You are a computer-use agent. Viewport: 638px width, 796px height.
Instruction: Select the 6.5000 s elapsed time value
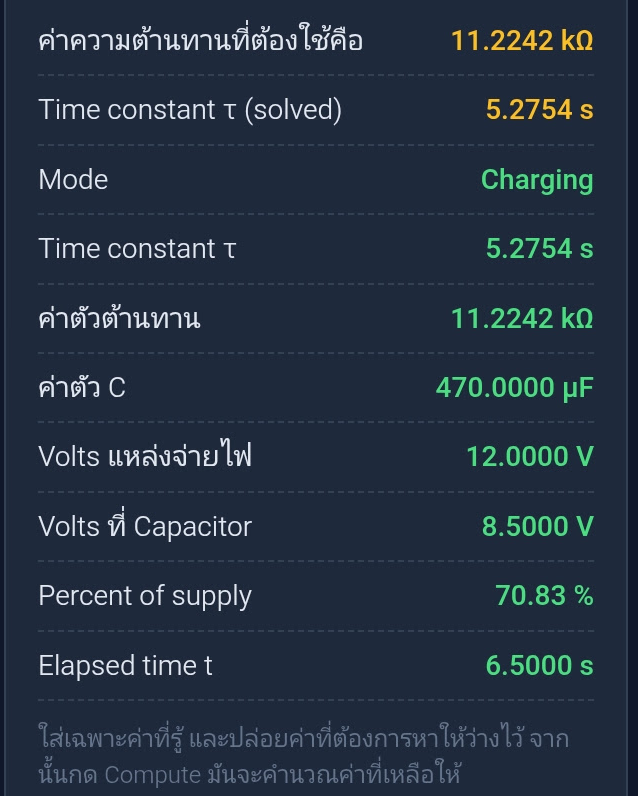[540, 666]
